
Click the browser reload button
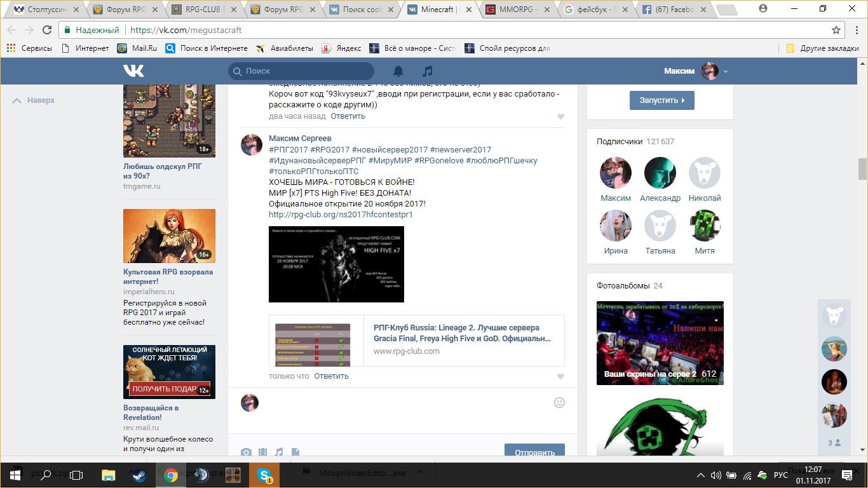[46, 30]
